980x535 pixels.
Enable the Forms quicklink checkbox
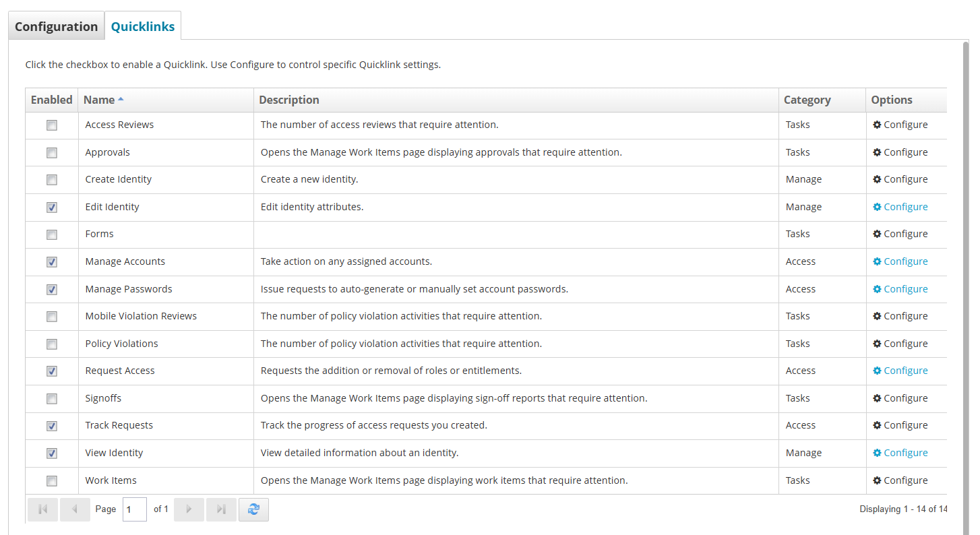[52, 234]
